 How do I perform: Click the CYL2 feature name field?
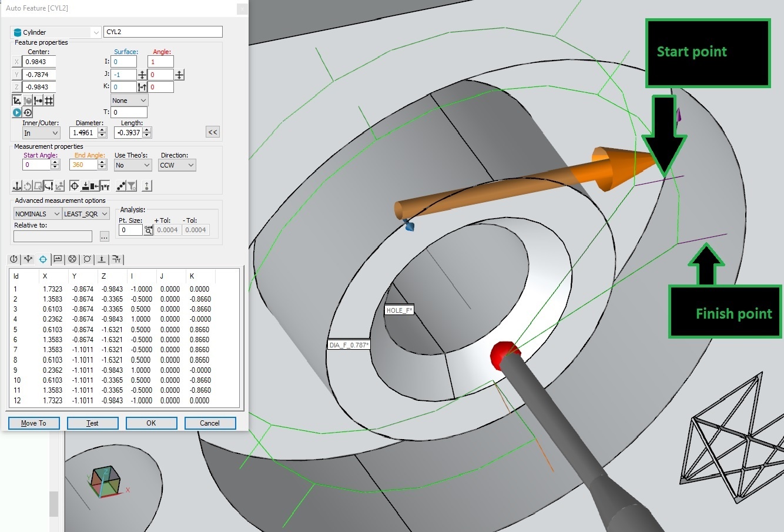163,32
